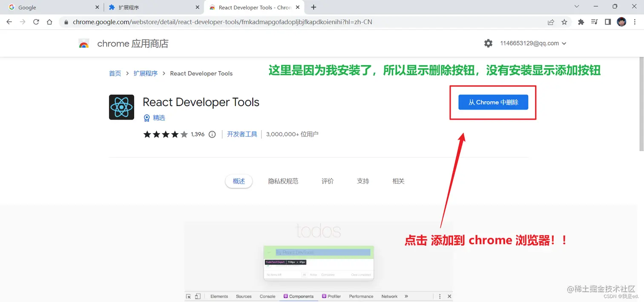
Task: Open Chrome's three-dot menu
Action: (x=635, y=22)
